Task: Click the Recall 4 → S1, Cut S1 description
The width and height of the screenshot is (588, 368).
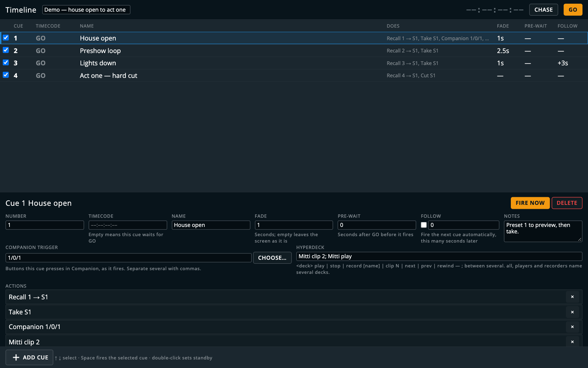Action: tap(411, 75)
